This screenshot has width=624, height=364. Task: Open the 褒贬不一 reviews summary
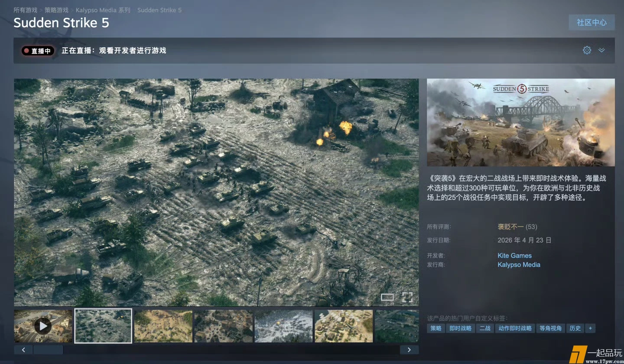510,227
